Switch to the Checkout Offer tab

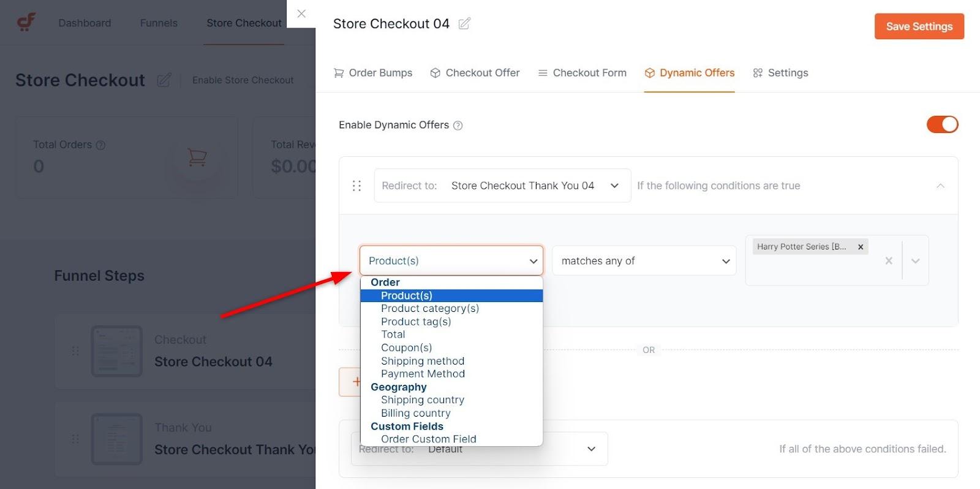[x=475, y=73]
